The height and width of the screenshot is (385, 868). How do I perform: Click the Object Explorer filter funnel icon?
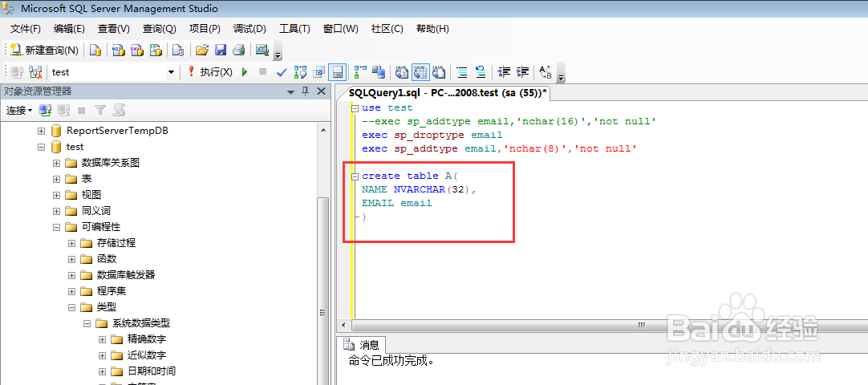pos(99,110)
